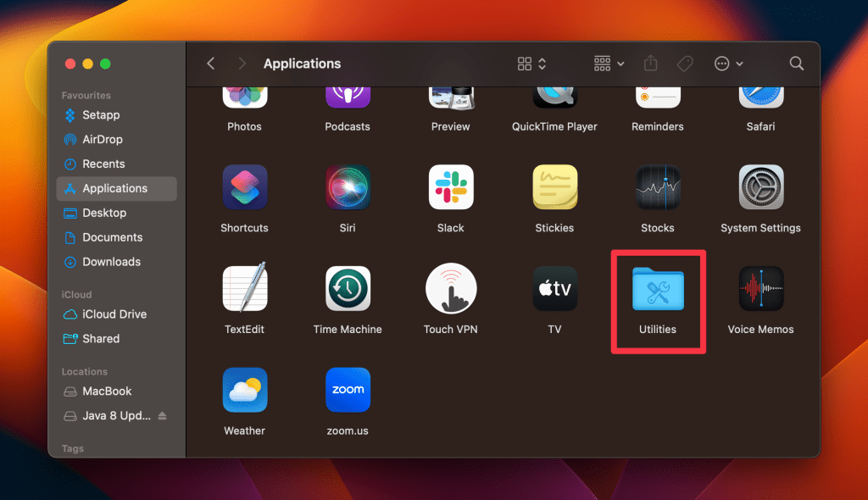This screenshot has height=500, width=868.
Task: Select Shared in the sidebar
Action: coord(117,338)
